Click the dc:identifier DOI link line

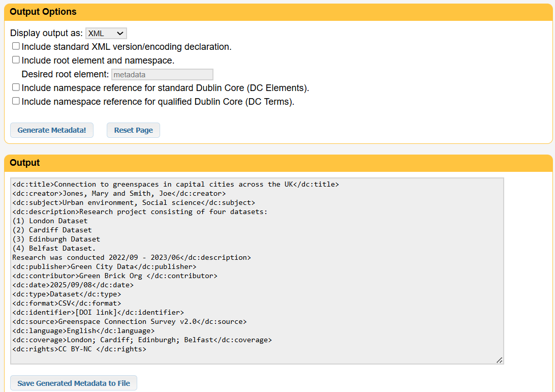point(98,313)
